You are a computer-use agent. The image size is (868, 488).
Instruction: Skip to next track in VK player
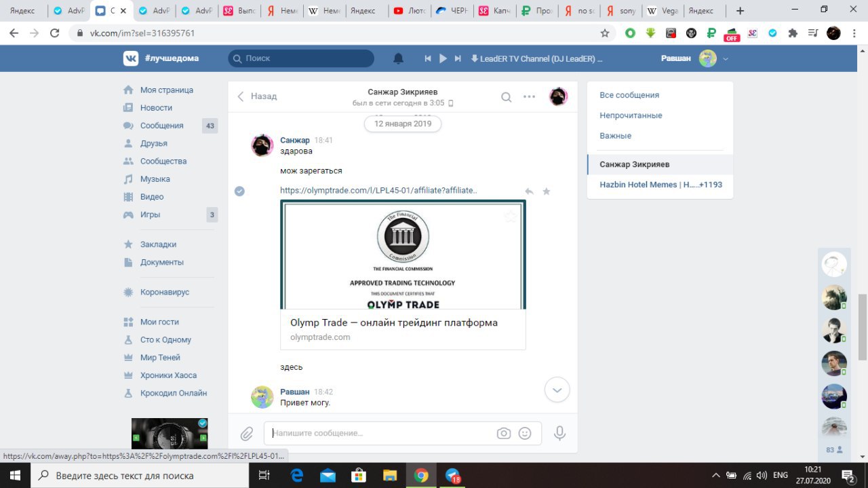tap(458, 58)
